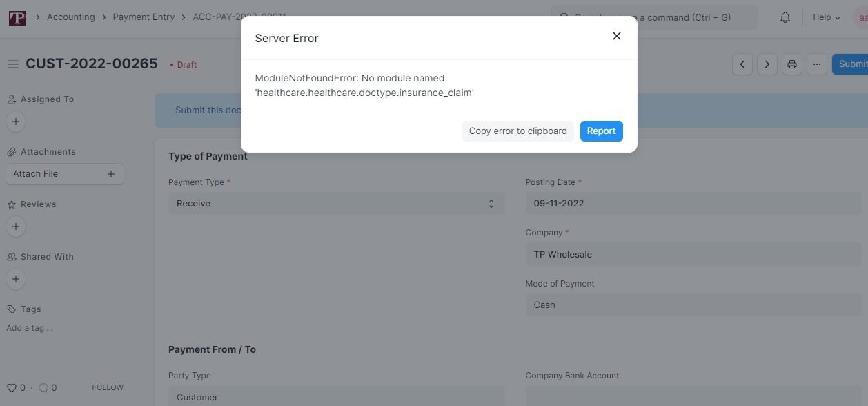
Task: Click the plus icon under Reviews
Action: tap(15, 226)
